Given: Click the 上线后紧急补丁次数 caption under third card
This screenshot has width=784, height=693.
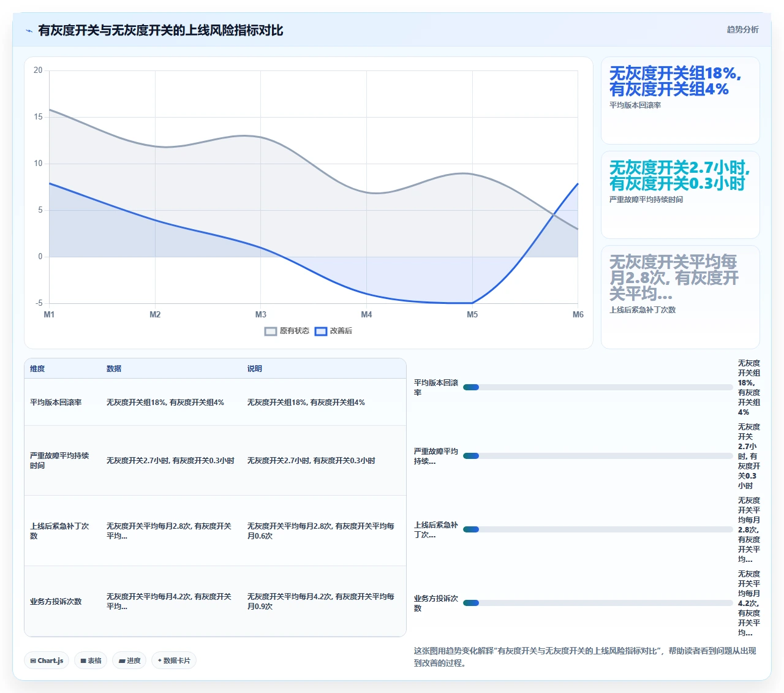Looking at the screenshot, I should coord(643,310).
